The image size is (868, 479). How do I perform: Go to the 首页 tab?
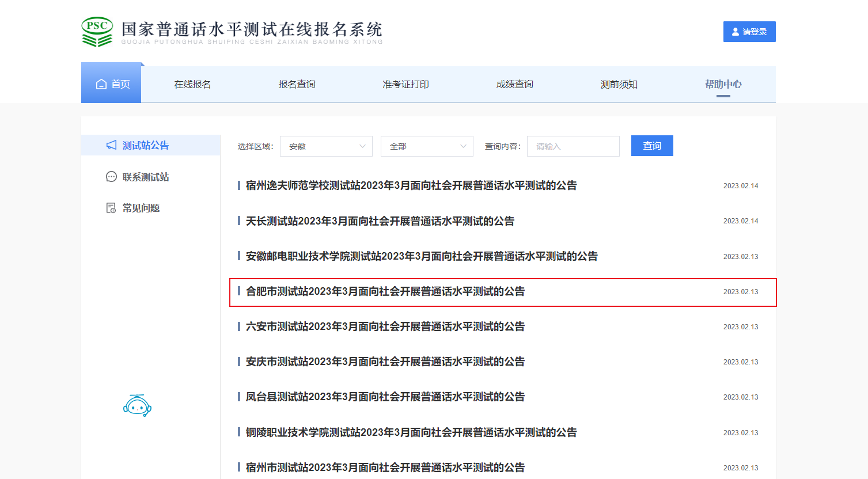pyautogui.click(x=111, y=84)
